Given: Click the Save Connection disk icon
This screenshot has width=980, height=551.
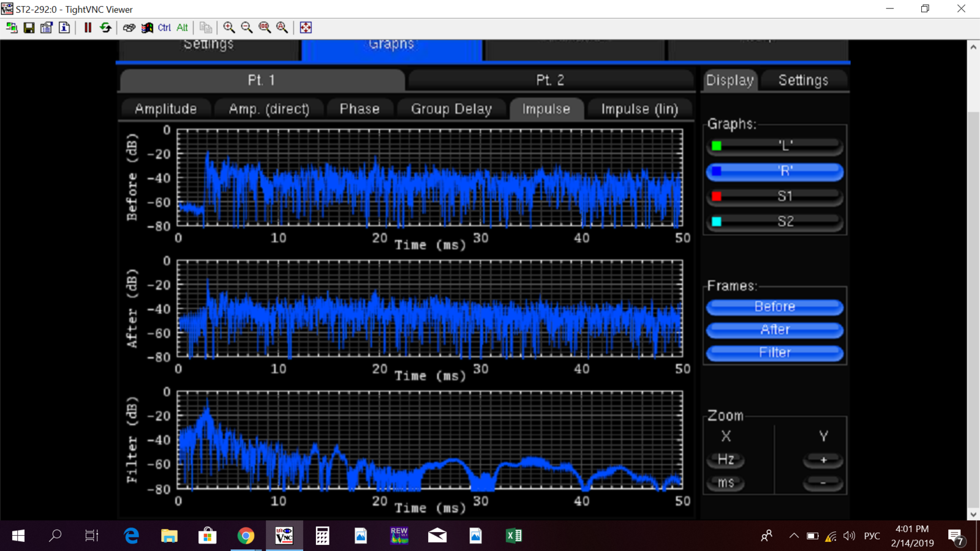Looking at the screenshot, I should 29,28.
